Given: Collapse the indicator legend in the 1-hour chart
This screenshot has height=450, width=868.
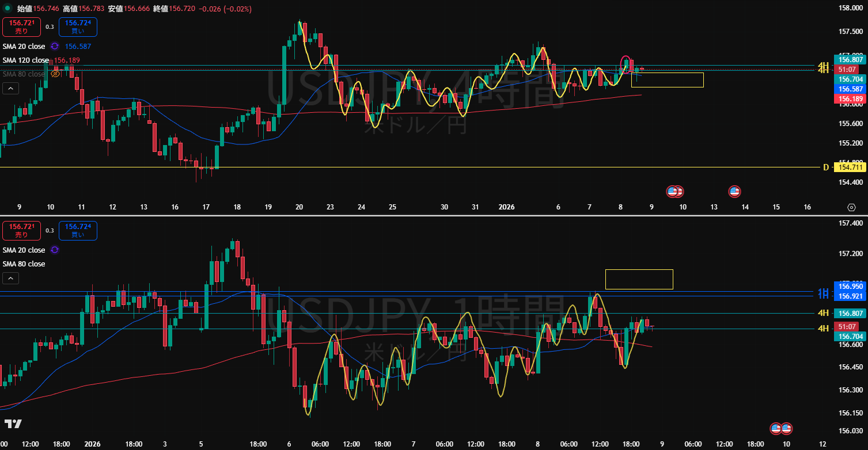Looking at the screenshot, I should (x=10, y=279).
